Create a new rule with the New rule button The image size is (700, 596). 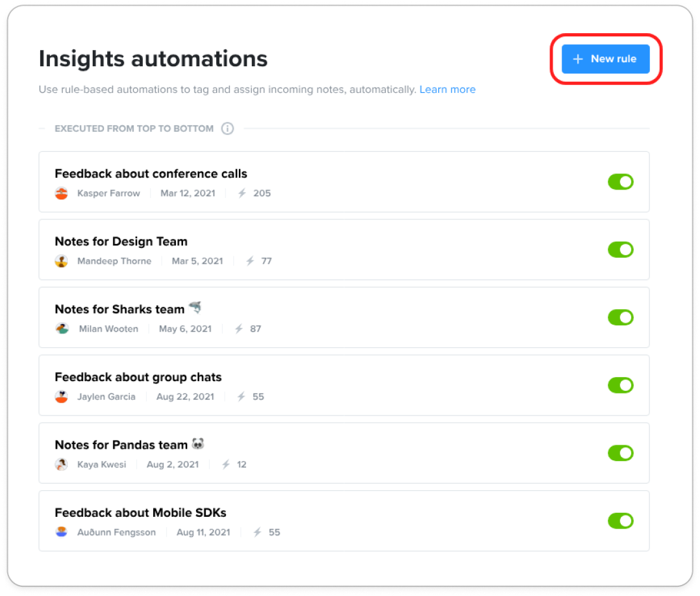[x=605, y=59]
